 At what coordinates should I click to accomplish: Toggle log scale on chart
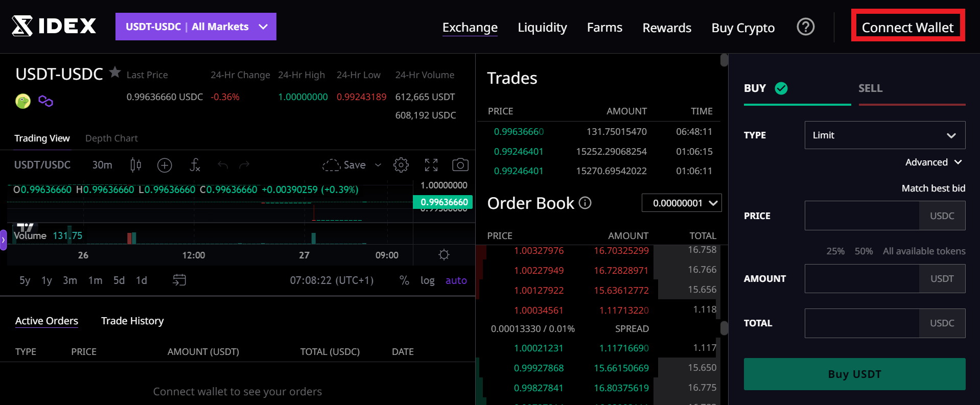click(428, 280)
